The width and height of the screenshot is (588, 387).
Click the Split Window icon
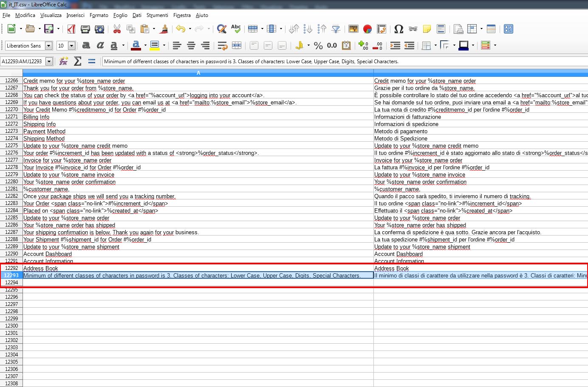pos(491,29)
